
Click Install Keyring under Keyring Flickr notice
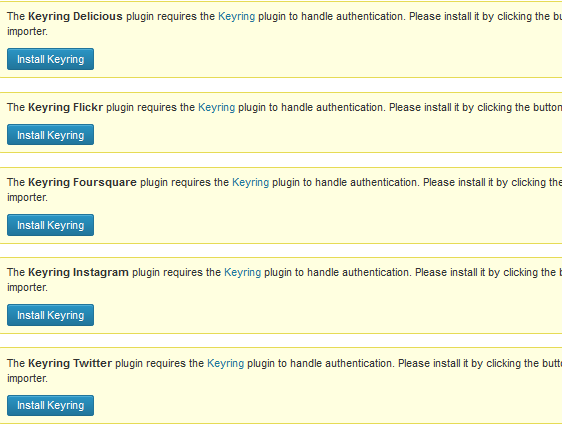[51, 135]
